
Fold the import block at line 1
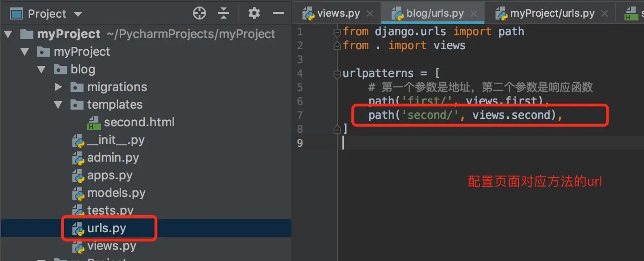[338, 33]
